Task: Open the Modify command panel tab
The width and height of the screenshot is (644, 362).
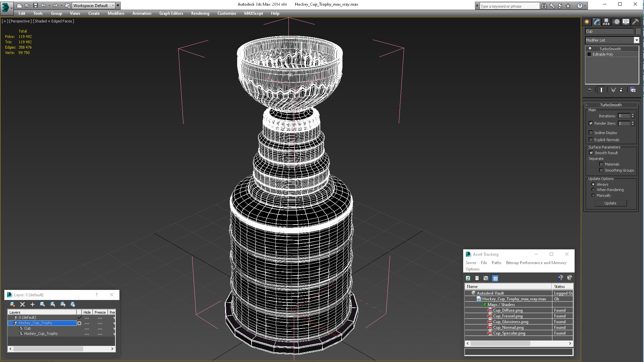Action: click(x=597, y=22)
